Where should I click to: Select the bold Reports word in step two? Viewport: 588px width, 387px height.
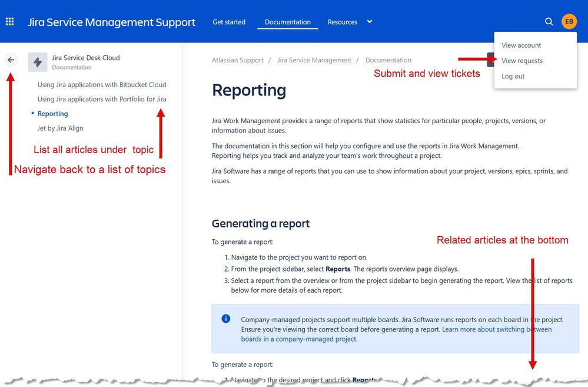338,269
